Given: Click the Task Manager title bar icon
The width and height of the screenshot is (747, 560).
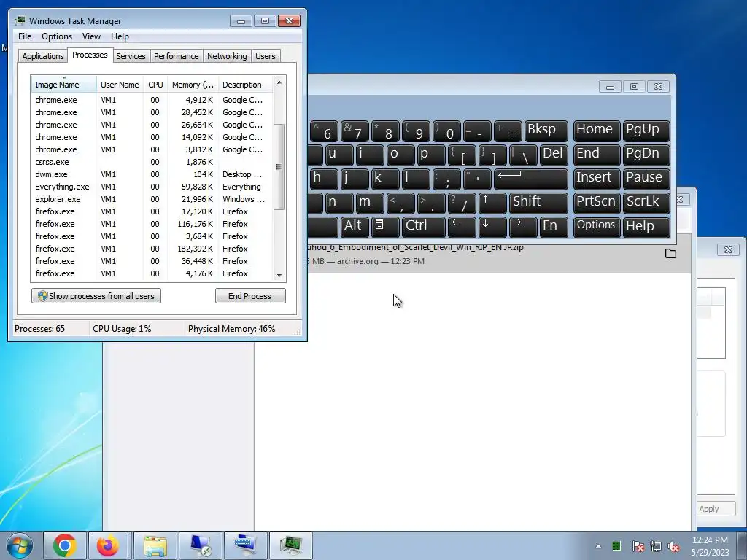Looking at the screenshot, I should pyautogui.click(x=20, y=20).
